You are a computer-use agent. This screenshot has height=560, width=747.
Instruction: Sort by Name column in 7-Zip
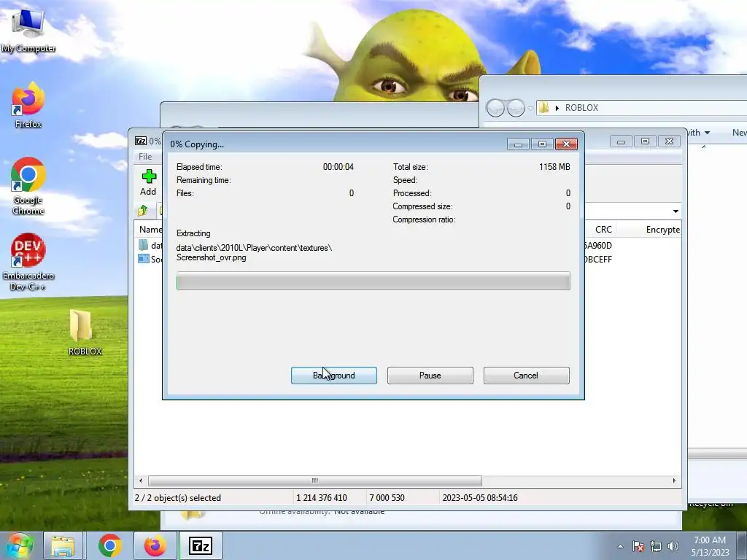(x=150, y=230)
